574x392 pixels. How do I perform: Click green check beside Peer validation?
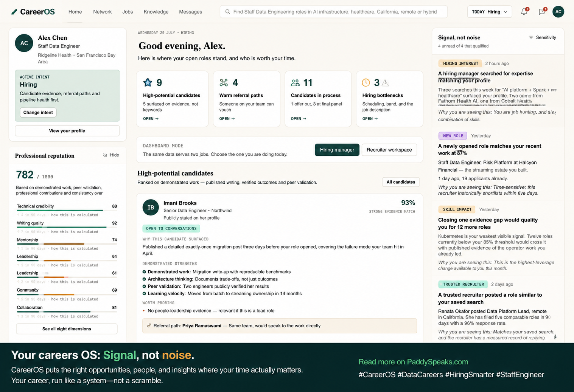pyautogui.click(x=144, y=286)
